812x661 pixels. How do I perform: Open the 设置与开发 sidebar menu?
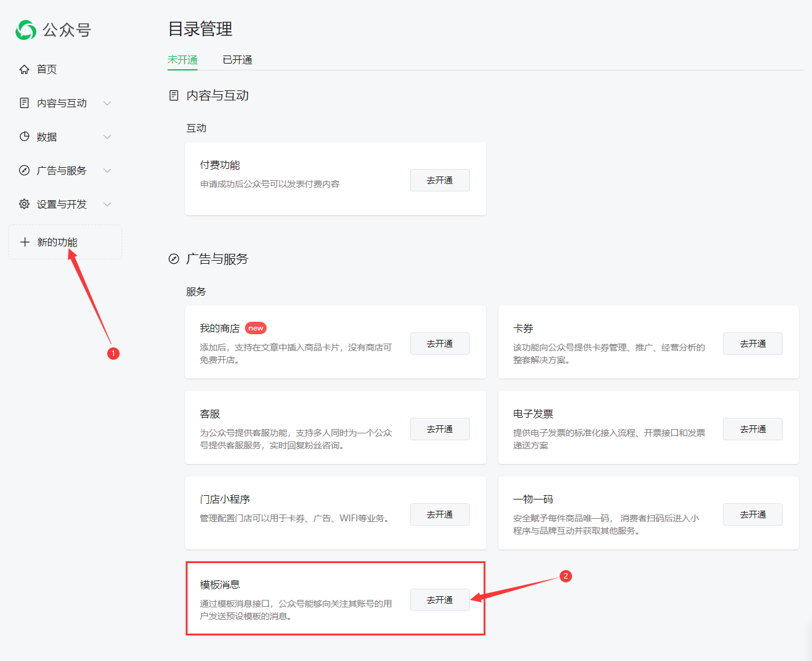(x=65, y=204)
